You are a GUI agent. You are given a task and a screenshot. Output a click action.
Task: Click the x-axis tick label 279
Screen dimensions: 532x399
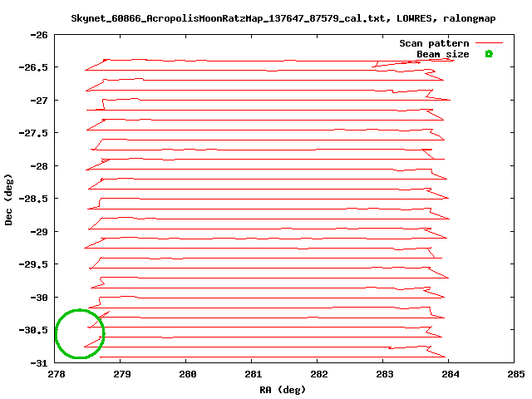[122, 374]
